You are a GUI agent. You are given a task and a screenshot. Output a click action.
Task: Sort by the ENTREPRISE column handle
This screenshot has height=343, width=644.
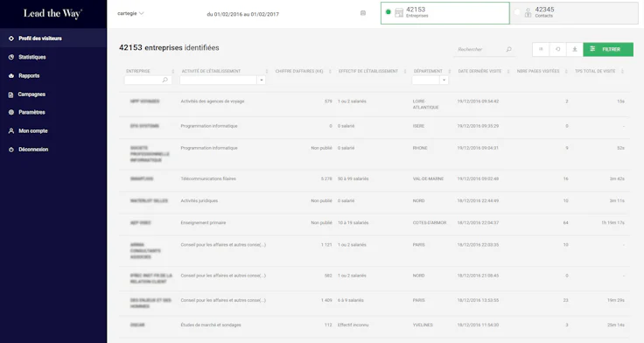(173, 72)
